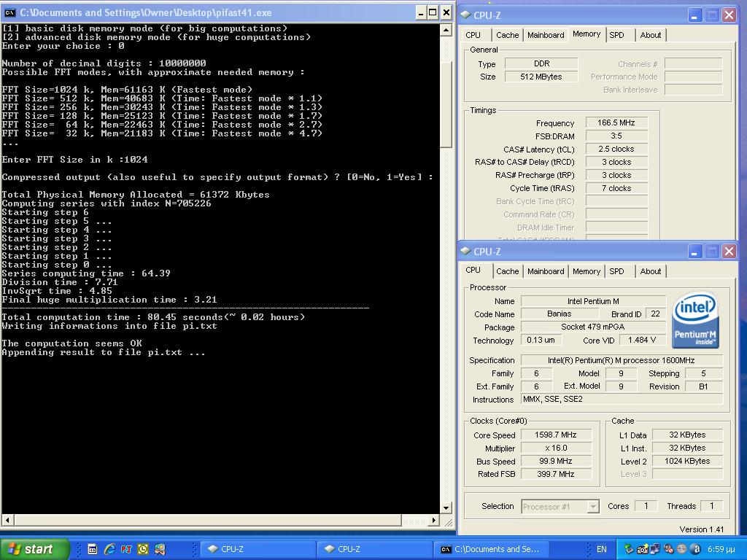Select SPD tab in the upper CPU-Z window
747x560 pixels.
tap(616, 35)
